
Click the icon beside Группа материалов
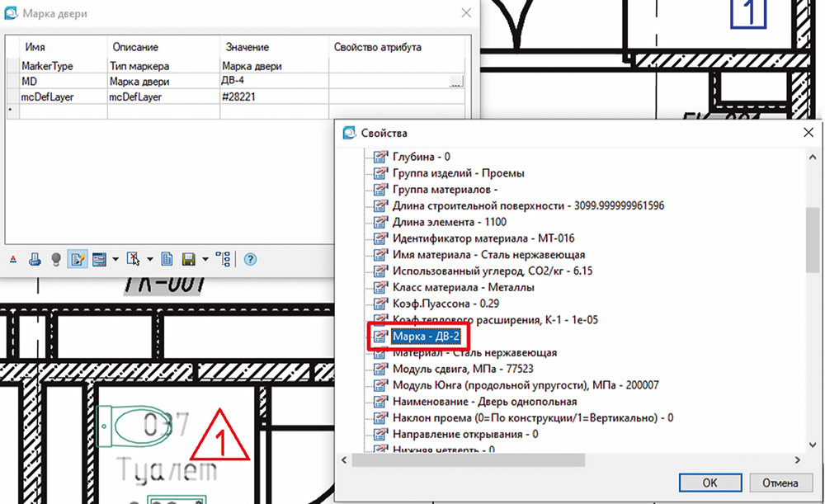tap(380, 190)
